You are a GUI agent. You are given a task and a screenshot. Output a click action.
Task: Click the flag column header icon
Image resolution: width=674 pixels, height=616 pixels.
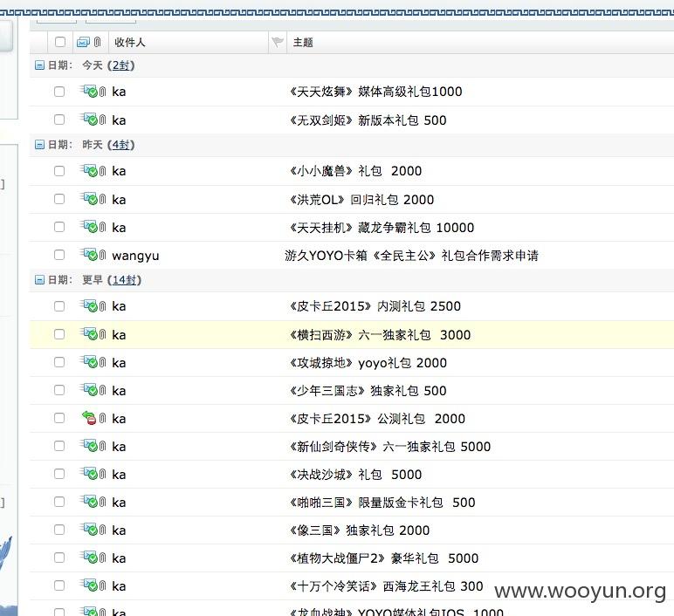coord(278,42)
